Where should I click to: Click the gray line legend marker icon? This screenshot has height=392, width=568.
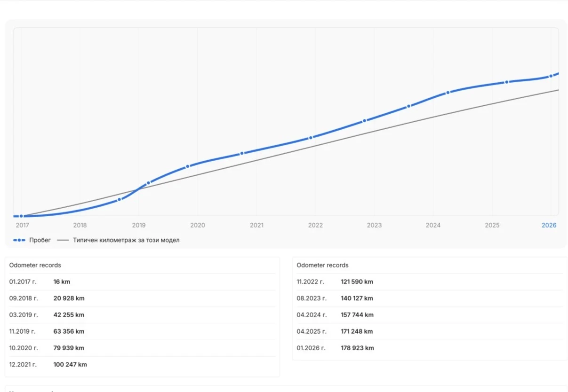63,240
